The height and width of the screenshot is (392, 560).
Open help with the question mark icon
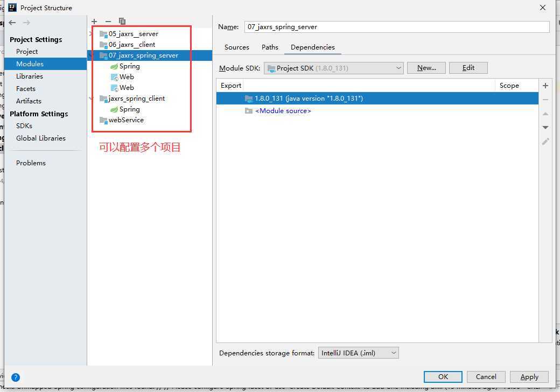tap(16, 377)
